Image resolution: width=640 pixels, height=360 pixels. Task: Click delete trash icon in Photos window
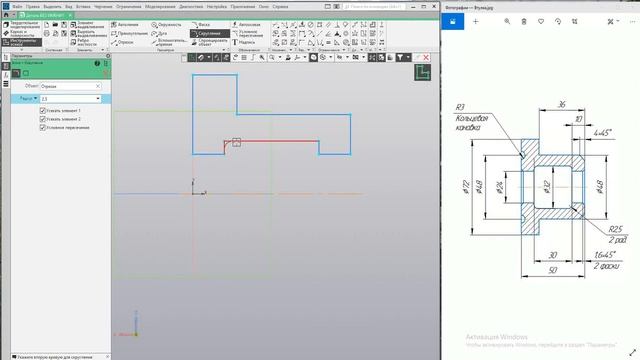(x=524, y=22)
